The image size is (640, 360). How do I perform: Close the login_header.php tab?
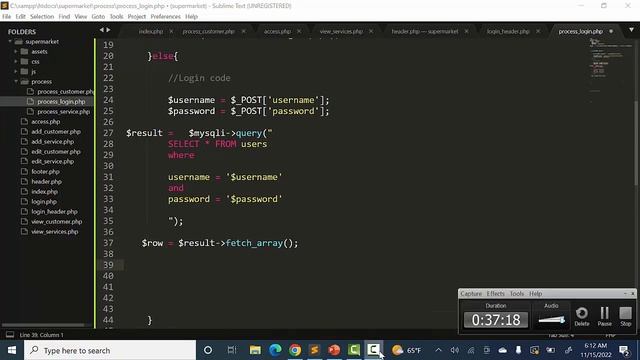click(538, 31)
